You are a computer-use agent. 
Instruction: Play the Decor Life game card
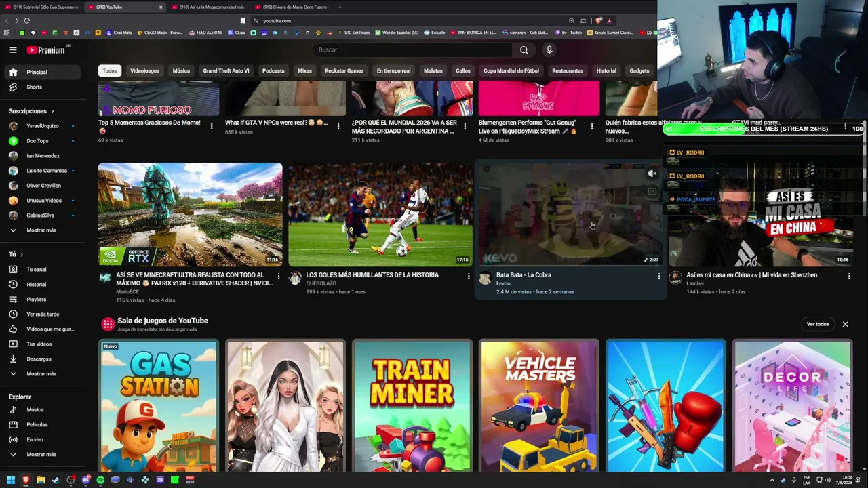pos(793,405)
